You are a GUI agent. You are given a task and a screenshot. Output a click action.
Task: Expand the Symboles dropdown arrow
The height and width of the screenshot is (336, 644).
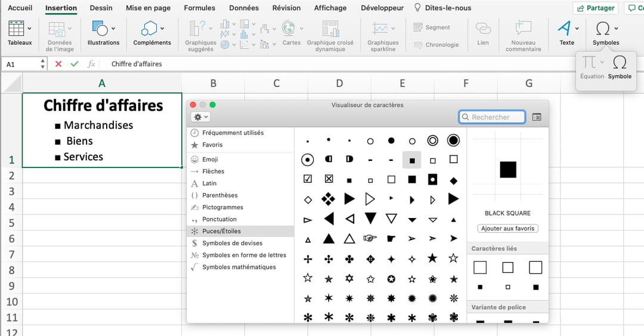(x=616, y=29)
